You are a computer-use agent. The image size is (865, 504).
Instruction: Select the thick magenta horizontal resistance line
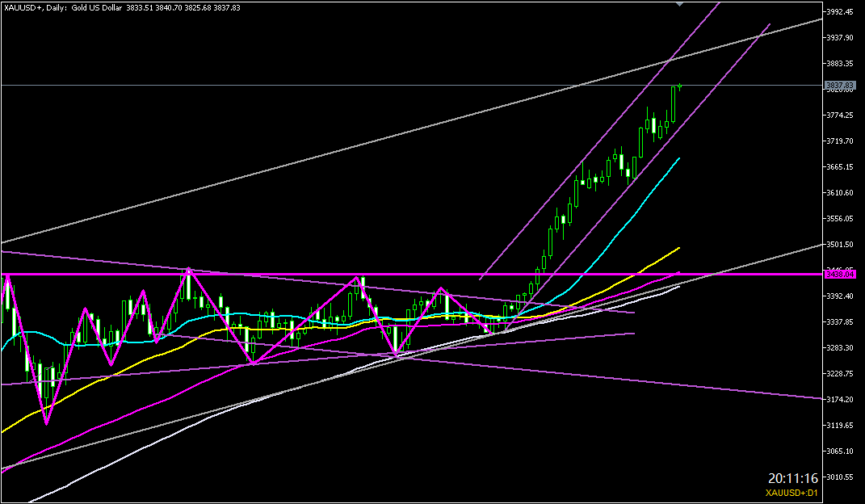404,275
